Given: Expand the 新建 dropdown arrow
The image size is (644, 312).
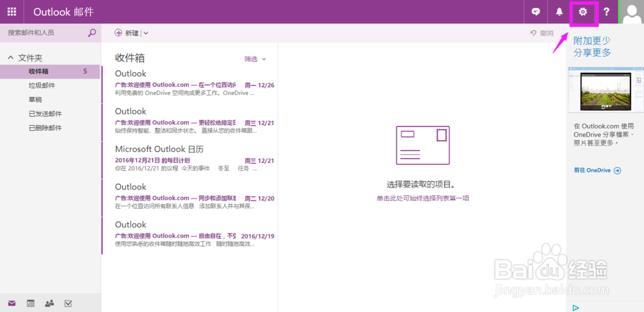Looking at the screenshot, I should [x=146, y=34].
